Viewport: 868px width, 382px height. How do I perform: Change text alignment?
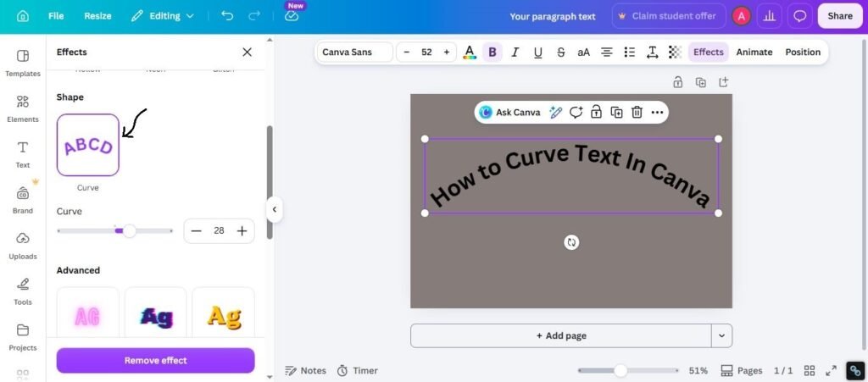[607, 52]
